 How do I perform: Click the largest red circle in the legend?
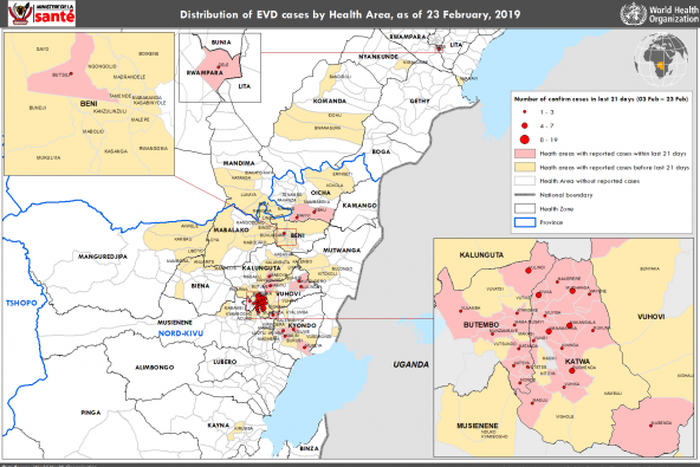tap(524, 141)
